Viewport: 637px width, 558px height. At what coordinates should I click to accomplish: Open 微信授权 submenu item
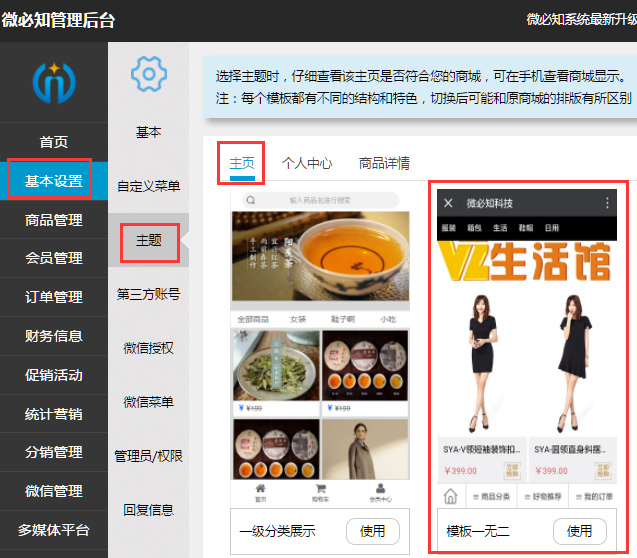(x=149, y=348)
